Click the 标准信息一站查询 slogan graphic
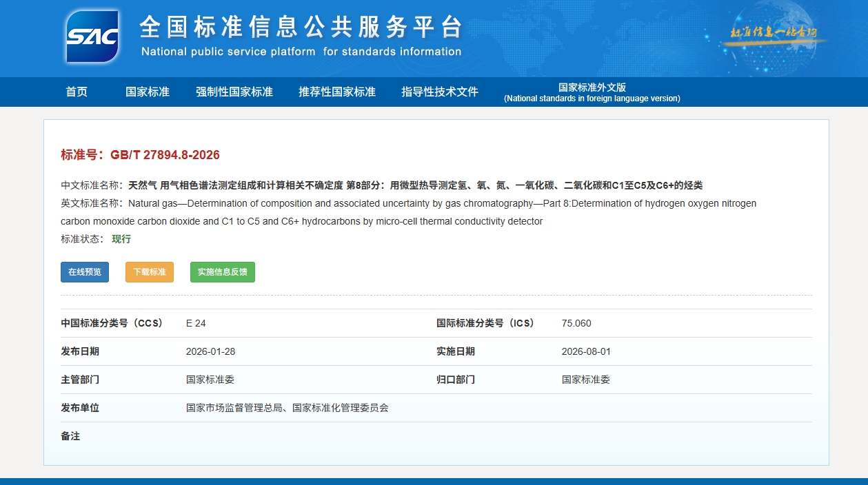The image size is (868, 485). [x=774, y=33]
